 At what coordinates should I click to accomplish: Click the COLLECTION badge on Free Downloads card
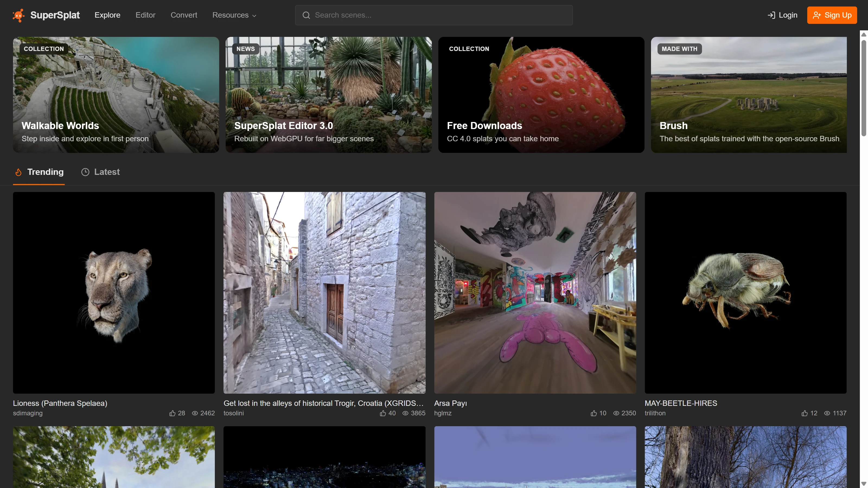click(469, 49)
